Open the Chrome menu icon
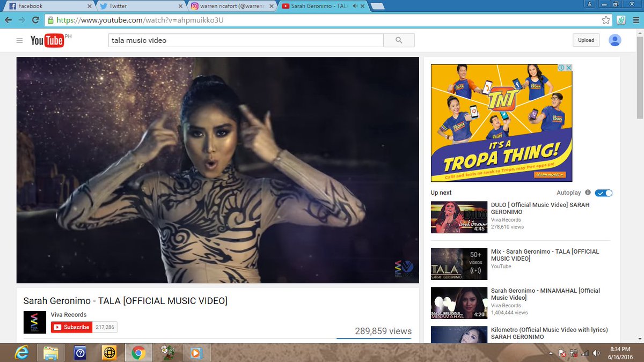Screen dimensions: 644x362 pyautogui.click(x=636, y=20)
